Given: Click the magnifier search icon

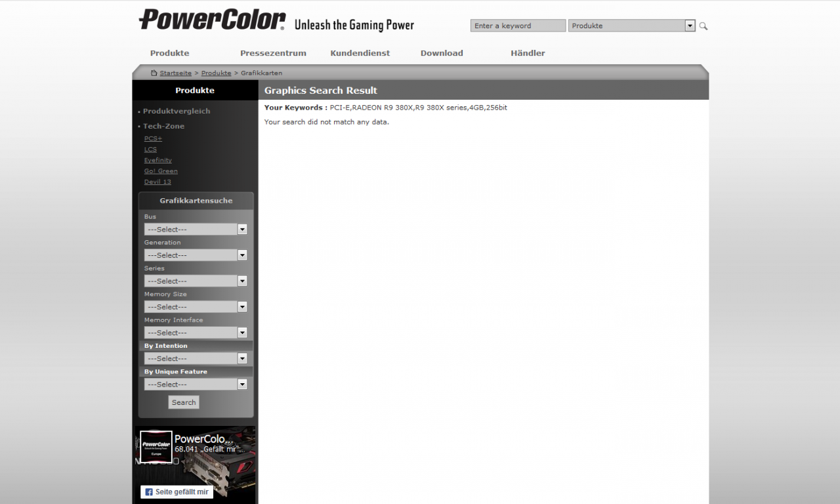Looking at the screenshot, I should pyautogui.click(x=703, y=26).
